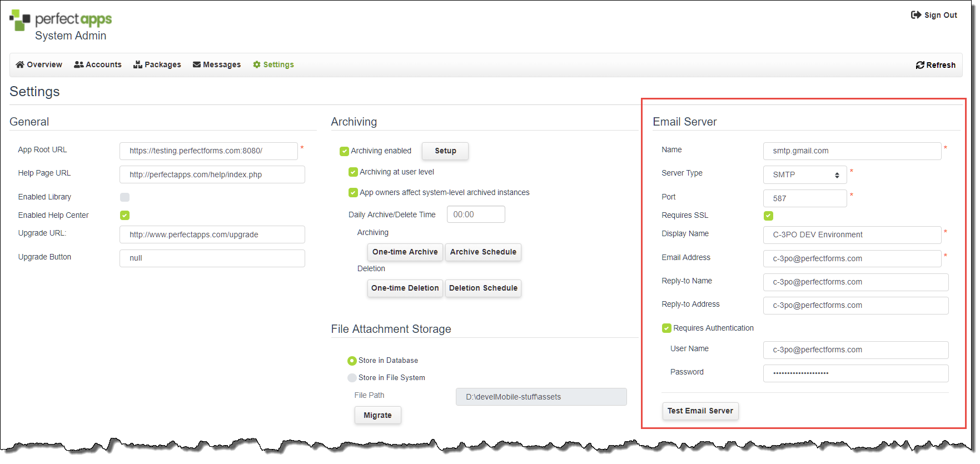Screen dimensions: 980x464
Task: Select the Settings tab
Action: [x=273, y=64]
